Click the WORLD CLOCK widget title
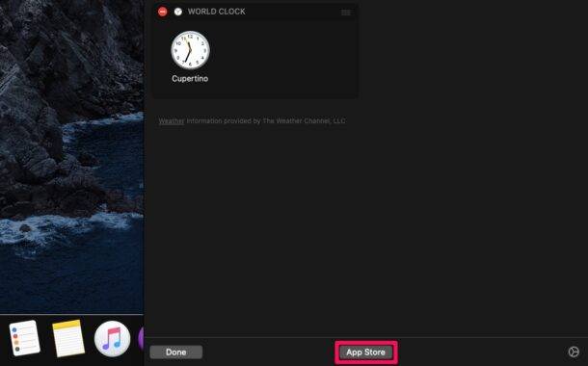Viewport: 588px width, 366px height. tap(216, 12)
